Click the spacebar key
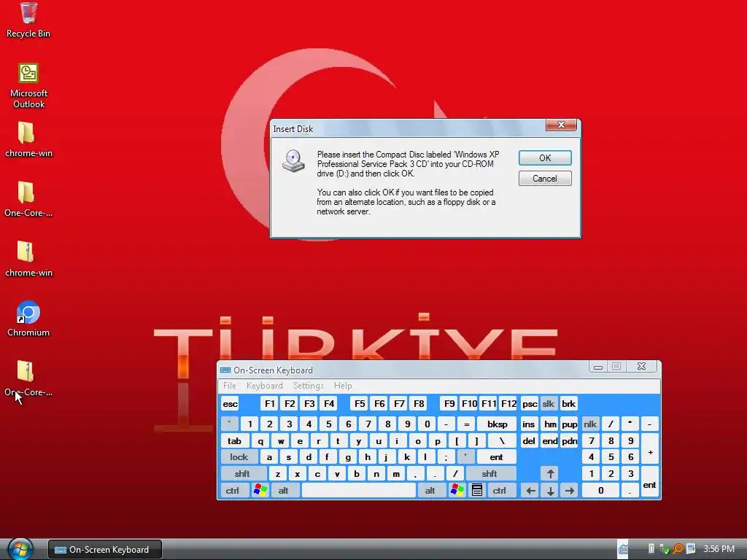This screenshot has height=560, width=747. [x=359, y=490]
